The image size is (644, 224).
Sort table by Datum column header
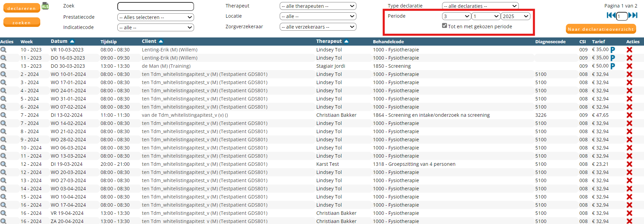point(59,41)
